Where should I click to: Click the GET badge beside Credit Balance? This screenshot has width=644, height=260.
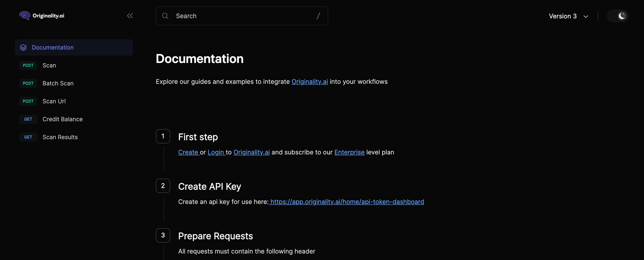click(x=28, y=119)
